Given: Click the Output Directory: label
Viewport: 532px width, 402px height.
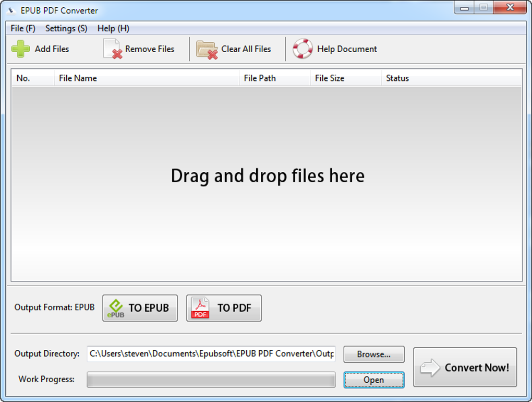Looking at the screenshot, I should coord(47,354).
